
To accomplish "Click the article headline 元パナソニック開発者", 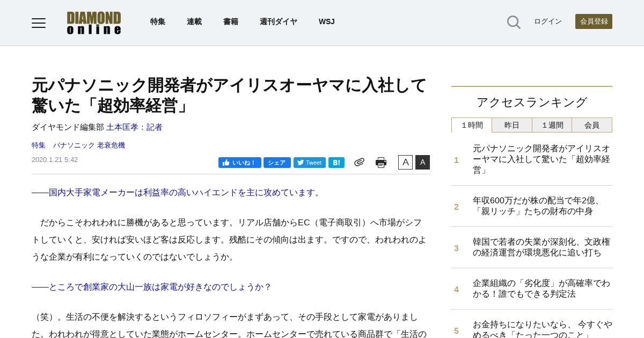I will (x=229, y=95).
